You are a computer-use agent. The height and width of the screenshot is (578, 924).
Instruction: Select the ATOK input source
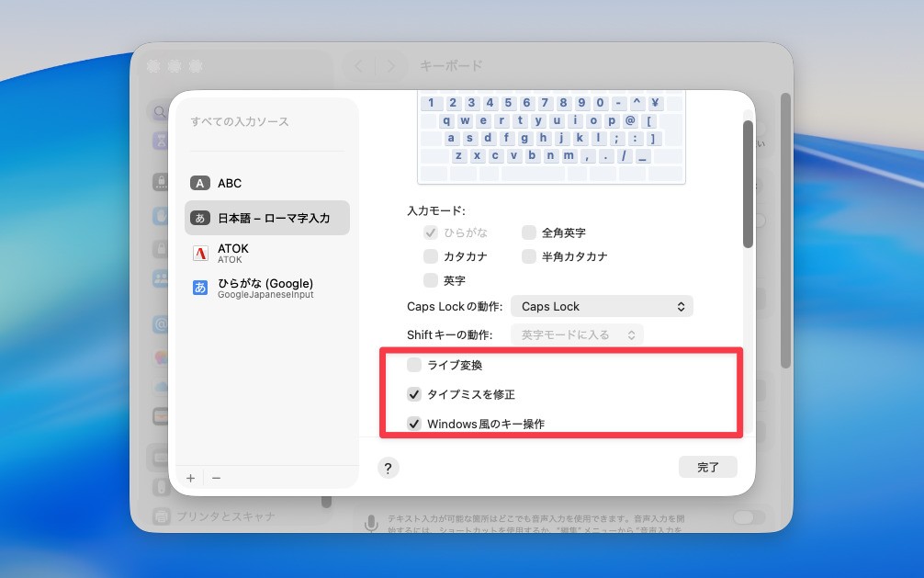click(267, 253)
